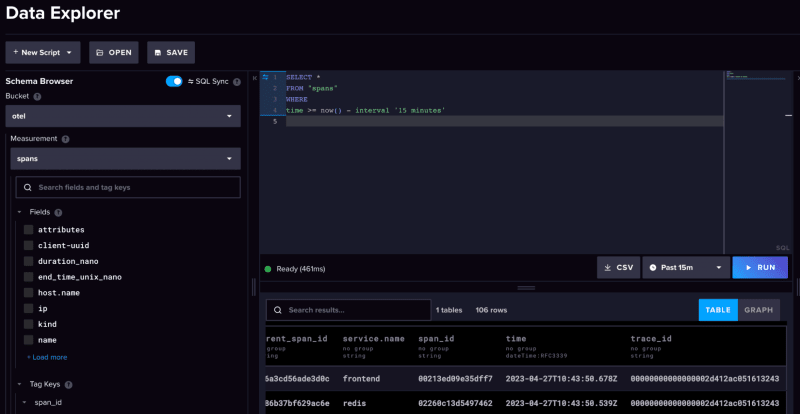Open the New Script dropdown
The height and width of the screenshot is (414, 800).
(43, 53)
